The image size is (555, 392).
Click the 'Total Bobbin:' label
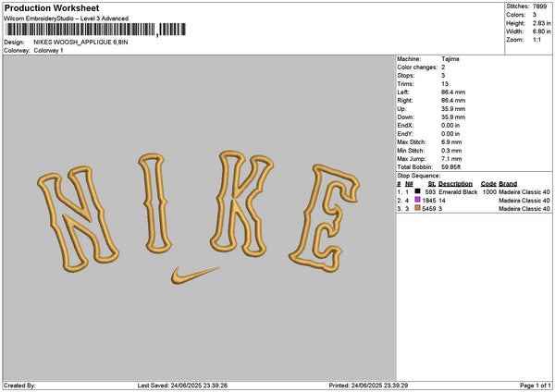(414, 167)
